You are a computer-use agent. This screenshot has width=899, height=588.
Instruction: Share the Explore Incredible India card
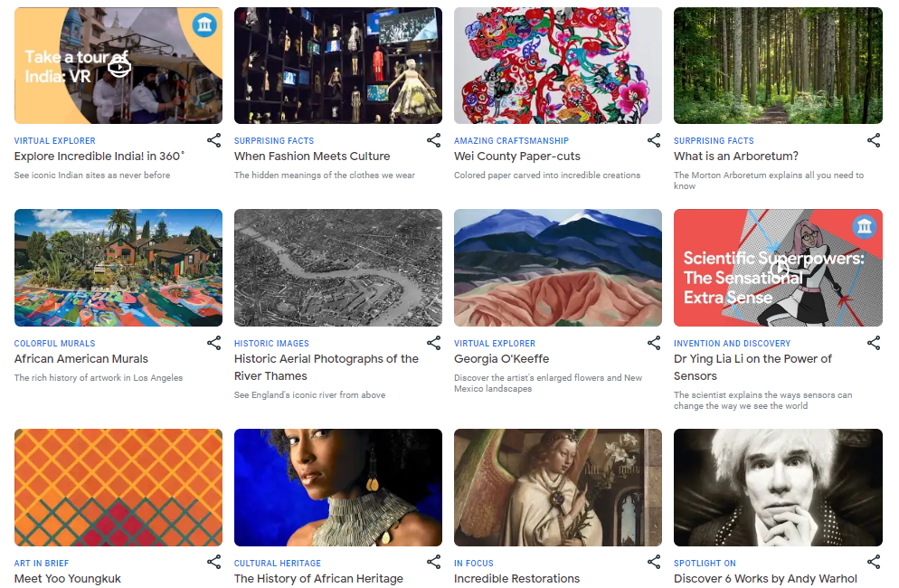[x=213, y=140]
